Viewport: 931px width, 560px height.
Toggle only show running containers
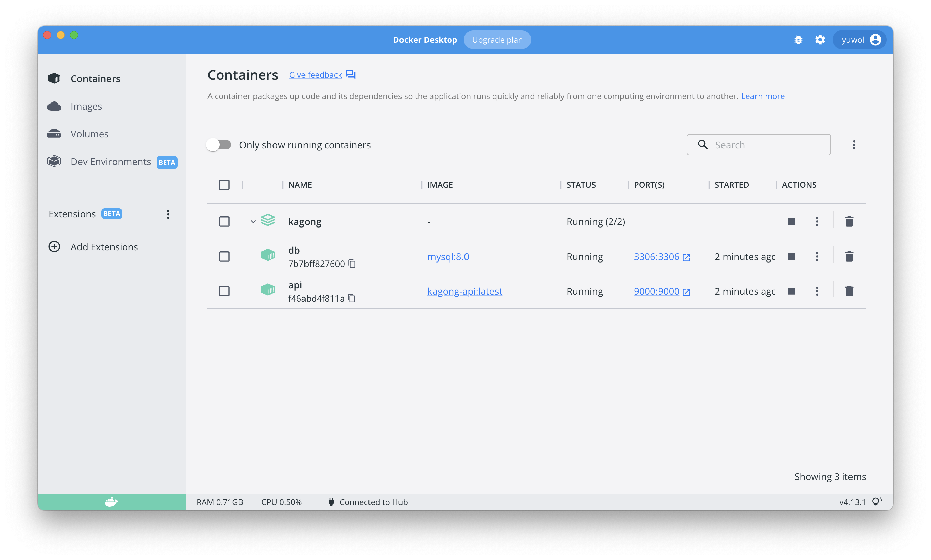(x=219, y=145)
